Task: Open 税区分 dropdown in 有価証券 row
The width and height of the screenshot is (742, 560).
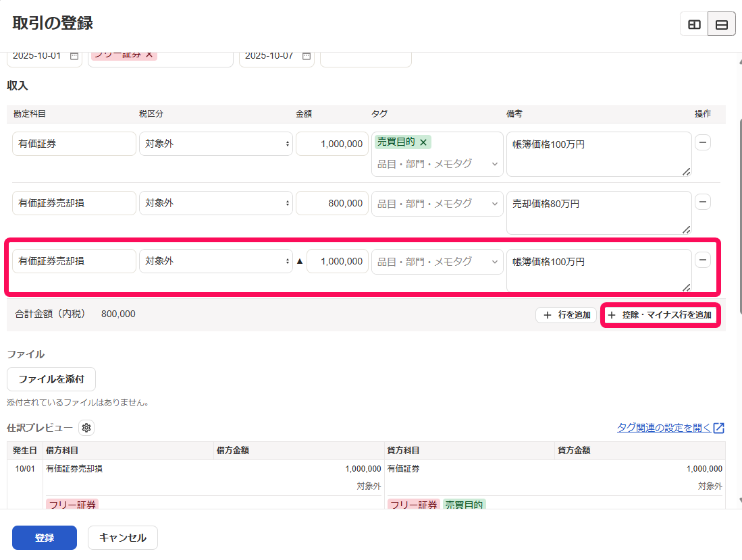Action: click(216, 144)
